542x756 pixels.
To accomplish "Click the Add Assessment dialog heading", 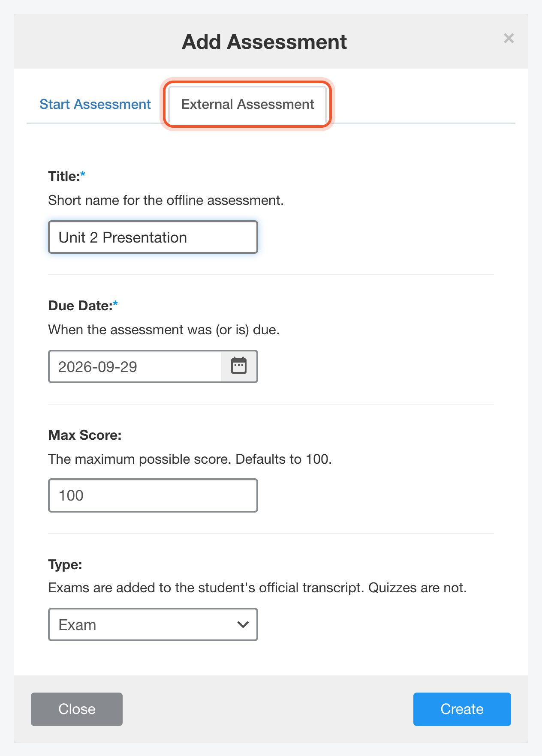I will click(x=264, y=42).
